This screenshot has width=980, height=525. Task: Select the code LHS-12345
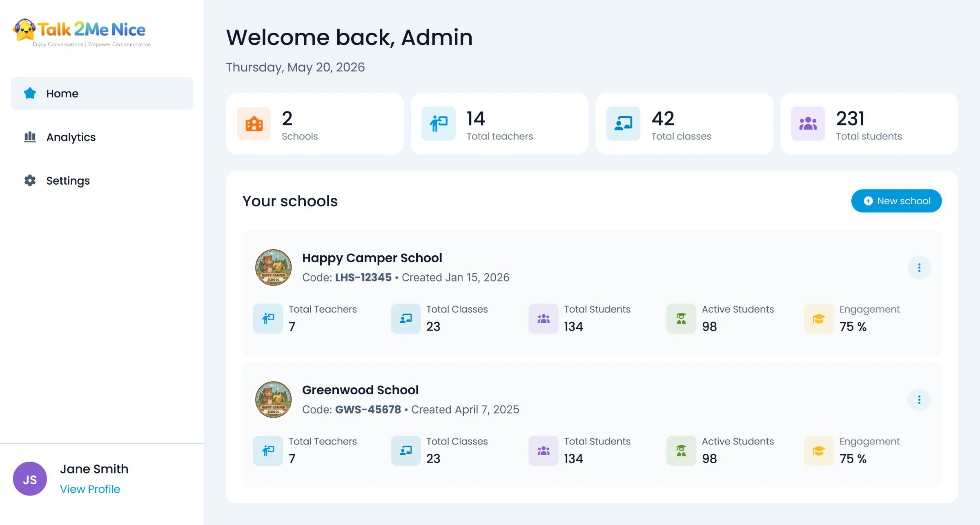[x=363, y=277]
